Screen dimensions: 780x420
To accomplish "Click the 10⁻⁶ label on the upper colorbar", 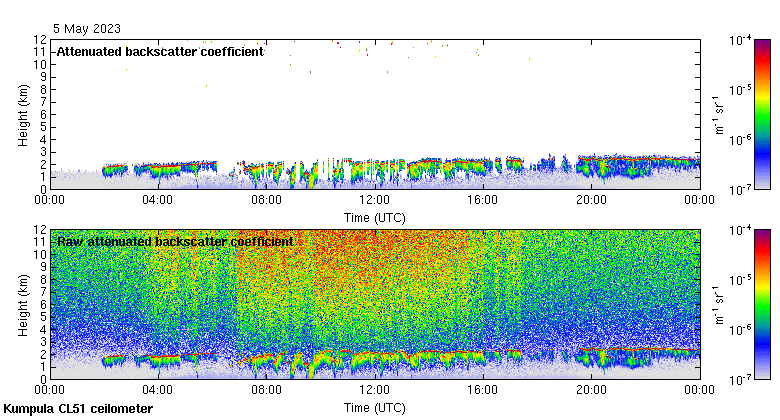I will pyautogui.click(x=740, y=140).
